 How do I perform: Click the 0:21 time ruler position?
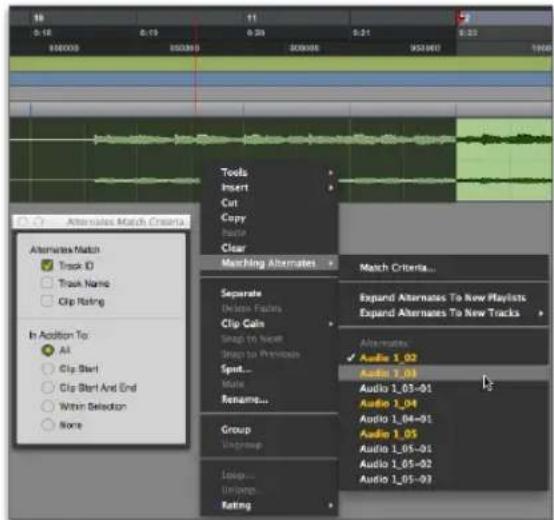361,33
